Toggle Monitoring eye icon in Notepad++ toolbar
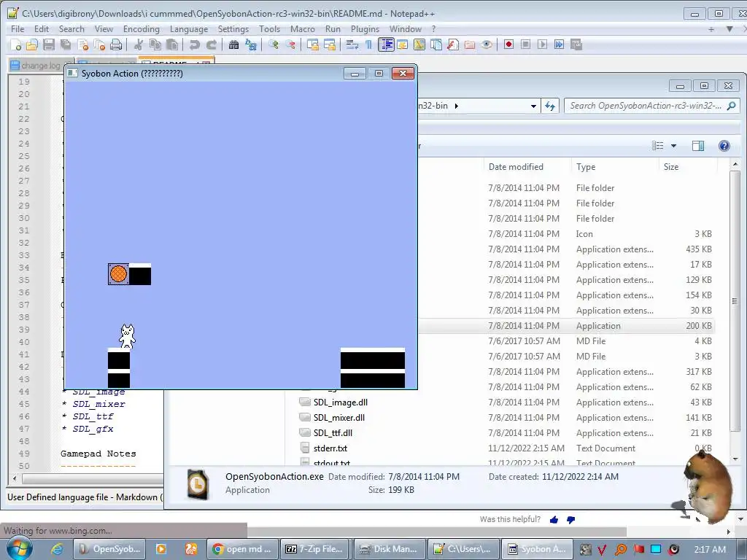747x560 pixels. point(487,44)
